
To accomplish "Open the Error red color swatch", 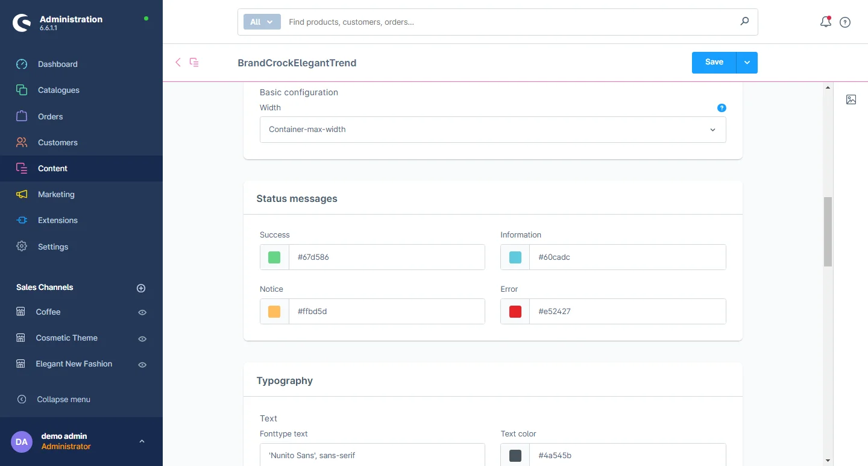I will coord(515,312).
